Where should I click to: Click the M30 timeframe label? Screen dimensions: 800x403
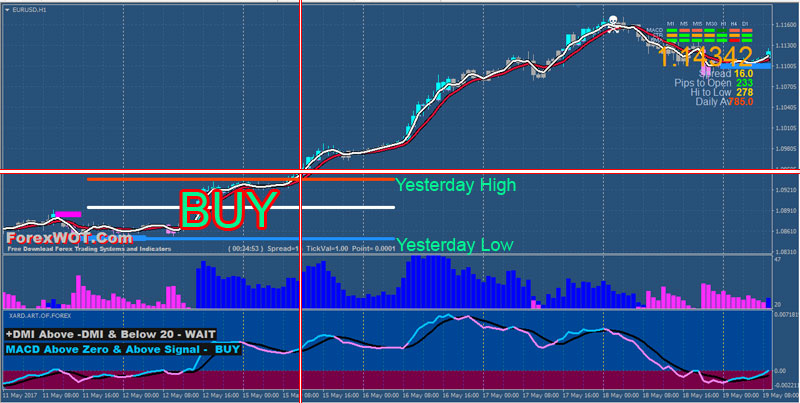click(711, 24)
